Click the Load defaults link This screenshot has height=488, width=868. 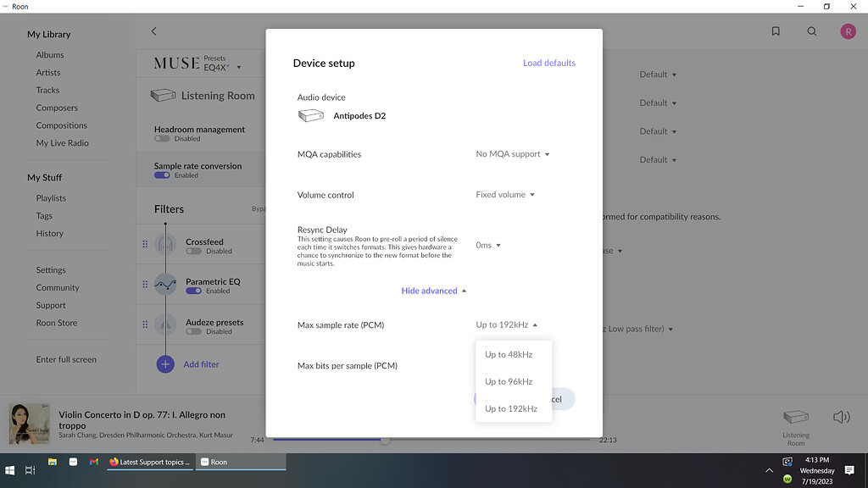tap(549, 62)
